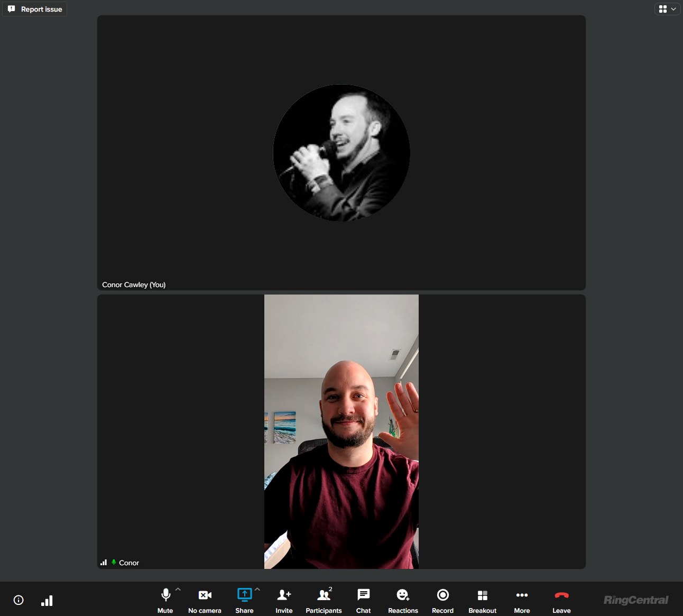
Task: Open the Invite people icon
Action: coord(284,595)
